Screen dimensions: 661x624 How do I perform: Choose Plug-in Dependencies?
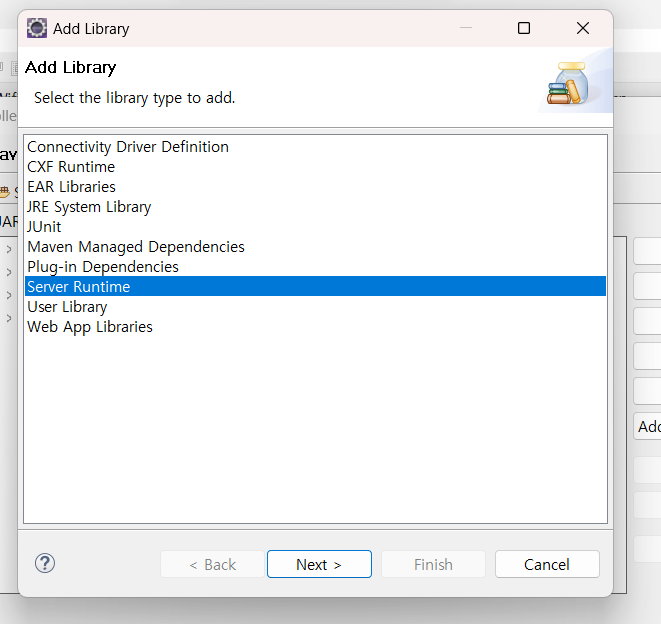(x=315, y=267)
